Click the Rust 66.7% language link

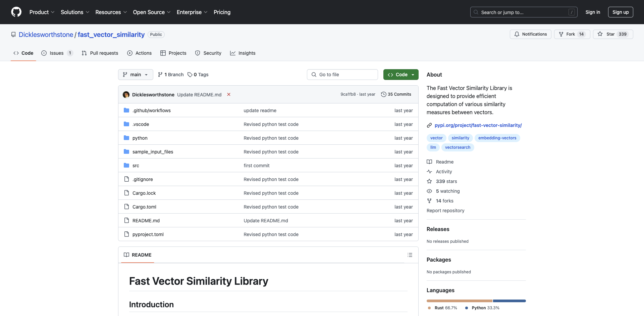tap(442, 308)
